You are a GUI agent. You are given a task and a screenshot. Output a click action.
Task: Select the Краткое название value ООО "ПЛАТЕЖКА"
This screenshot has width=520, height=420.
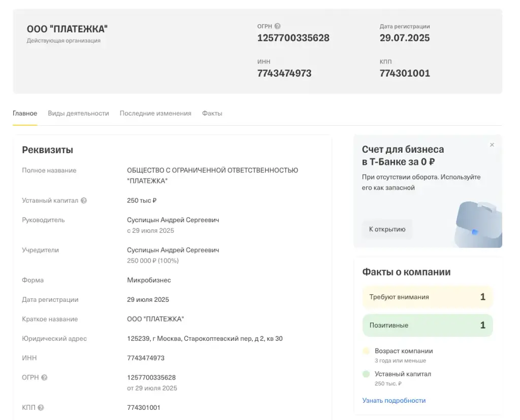(x=155, y=319)
